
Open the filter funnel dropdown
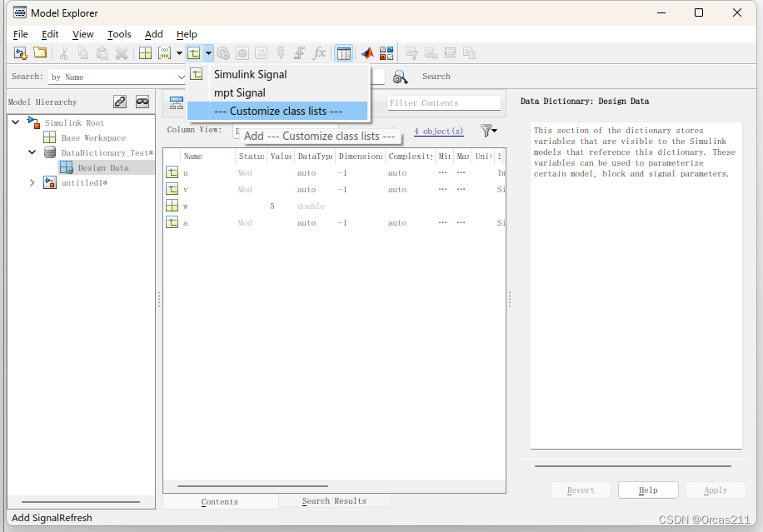click(489, 131)
